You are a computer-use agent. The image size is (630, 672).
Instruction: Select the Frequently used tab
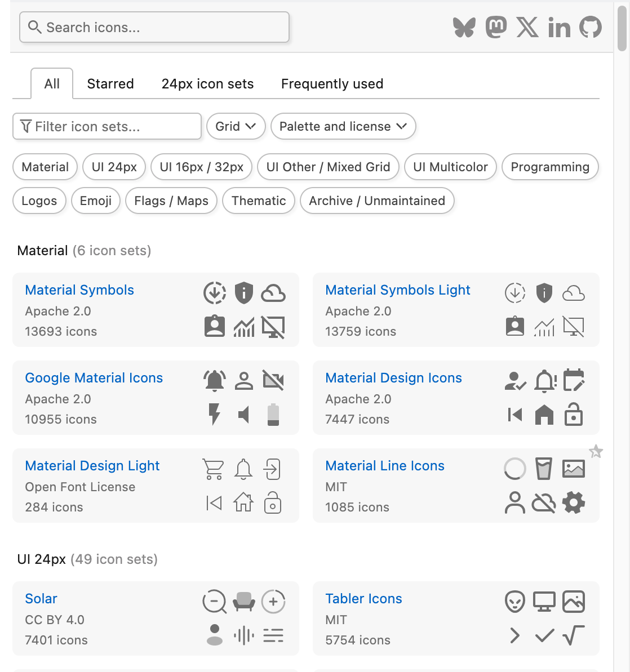(332, 83)
